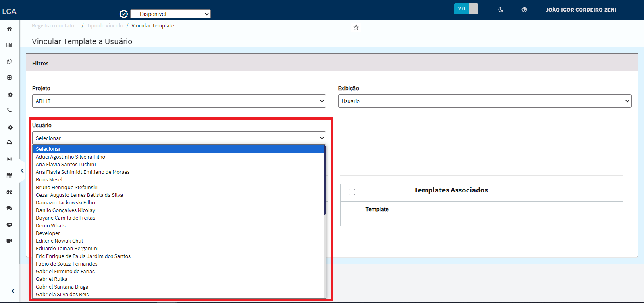This screenshot has width=644, height=303.
Task: Select Ana Flavia Santos Luchini
Action: tap(178, 164)
